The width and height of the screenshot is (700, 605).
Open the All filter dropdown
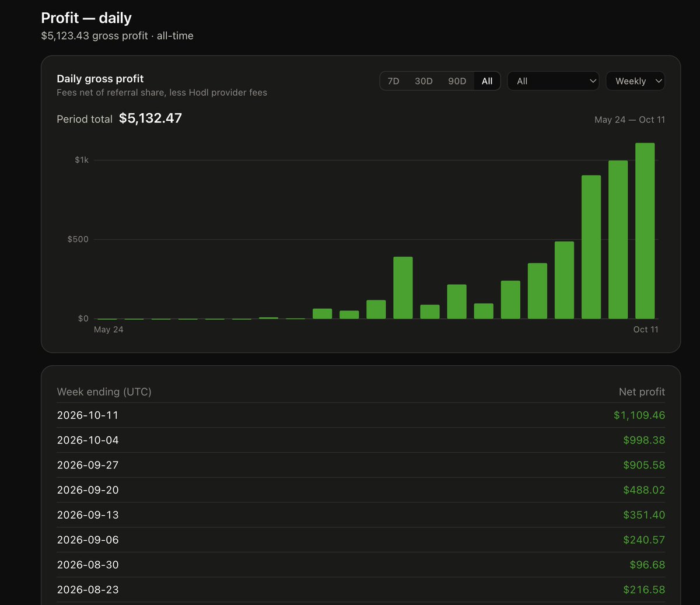553,81
